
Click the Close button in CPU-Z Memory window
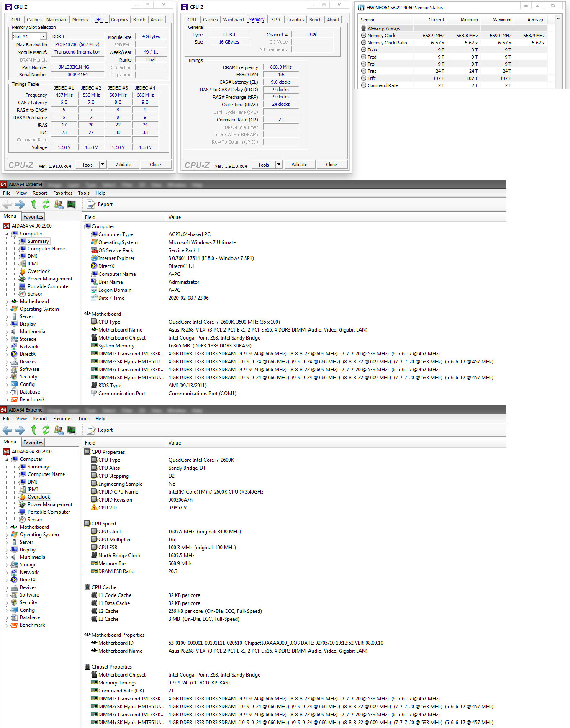pyautogui.click(x=331, y=165)
